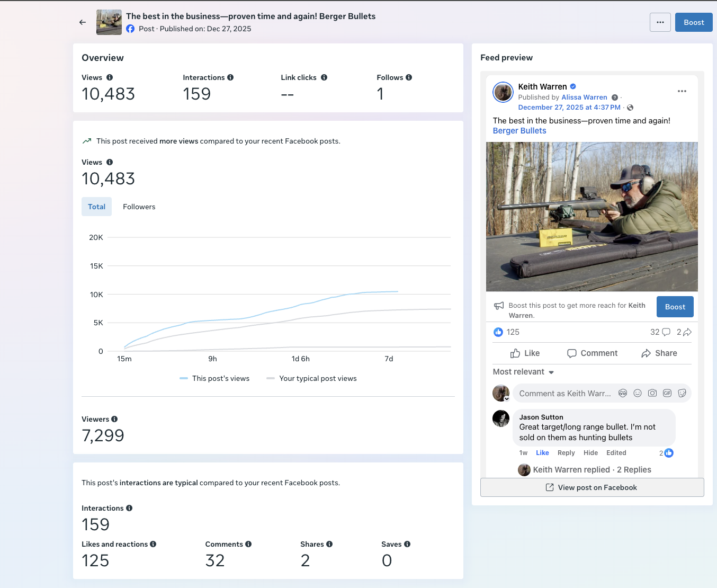Open the Berger Bullets tagged link
Screen dimensions: 717x588
tap(519, 131)
